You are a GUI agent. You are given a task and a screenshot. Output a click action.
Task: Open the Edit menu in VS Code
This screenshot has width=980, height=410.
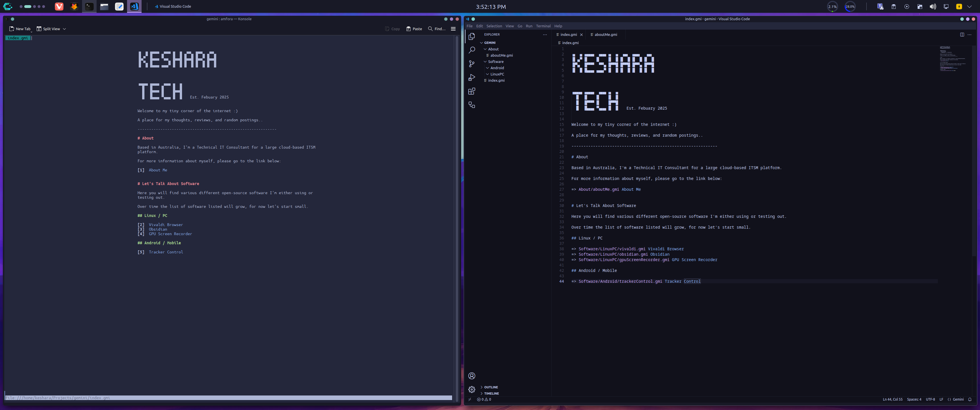(479, 26)
